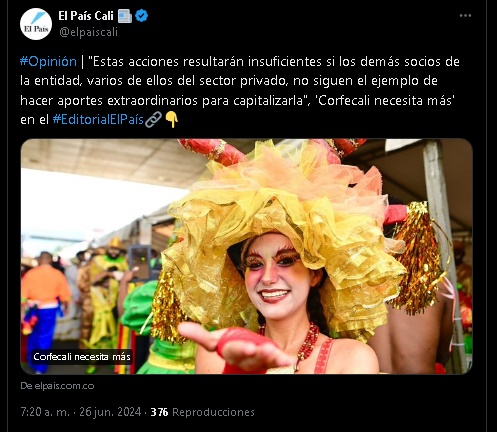Follow the De elpais.com.co source link

pos(57,386)
